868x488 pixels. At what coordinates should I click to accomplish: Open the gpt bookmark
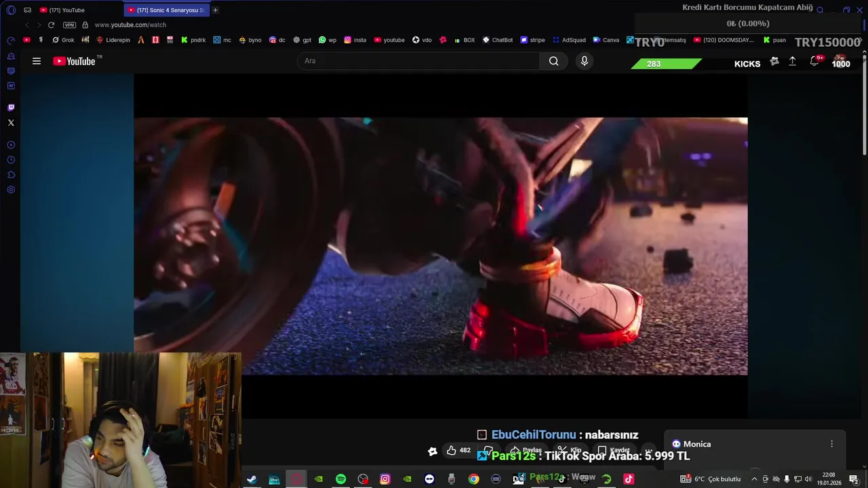coord(302,40)
